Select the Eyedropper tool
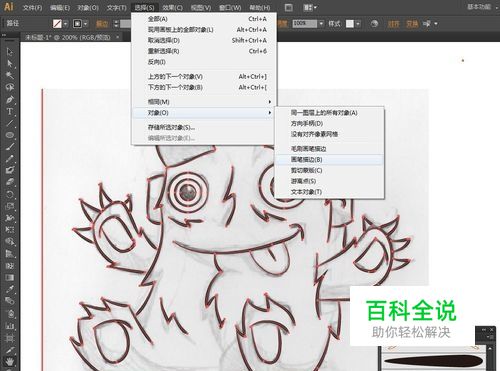Image resolution: width=500 pixels, height=371 pixels. tap(9, 289)
